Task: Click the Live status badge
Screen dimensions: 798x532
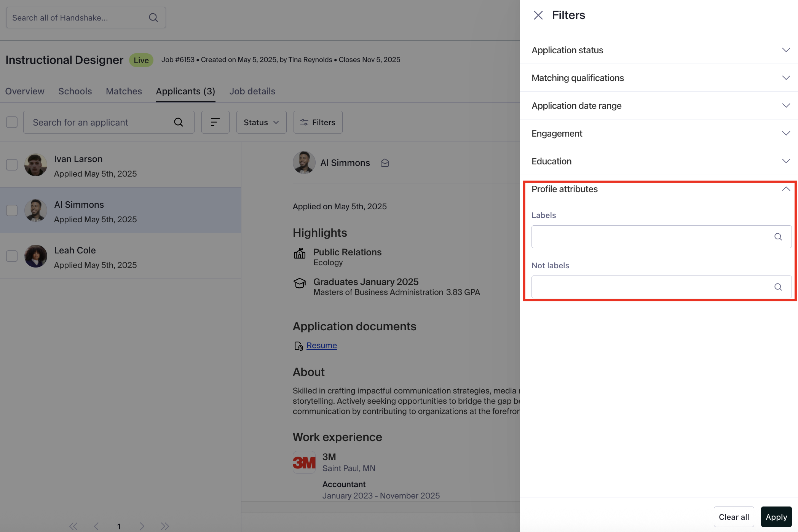Action: tap(141, 60)
